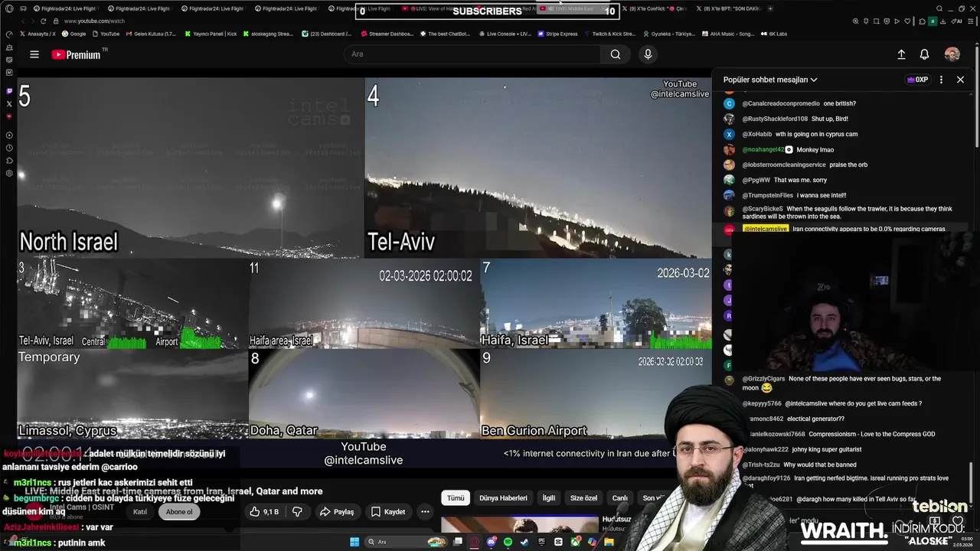Click the Paylaş share button

[337, 511]
